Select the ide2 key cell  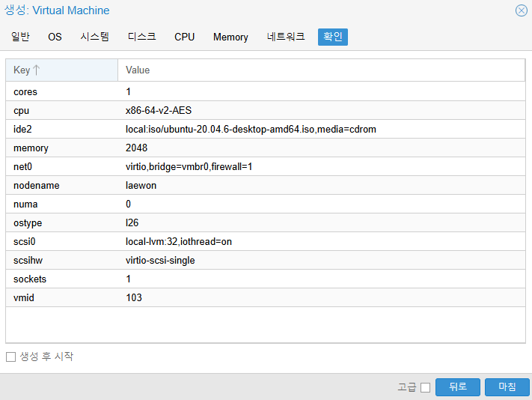coord(62,130)
